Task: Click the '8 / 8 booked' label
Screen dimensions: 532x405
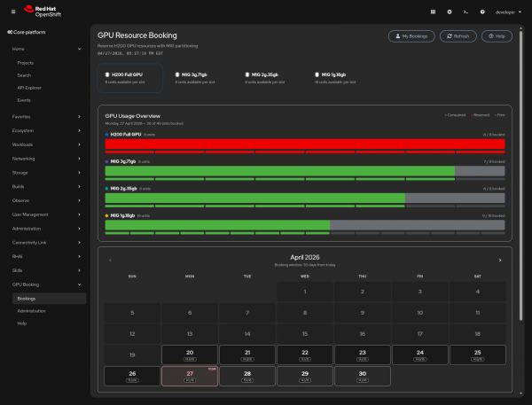Action: tap(494, 135)
